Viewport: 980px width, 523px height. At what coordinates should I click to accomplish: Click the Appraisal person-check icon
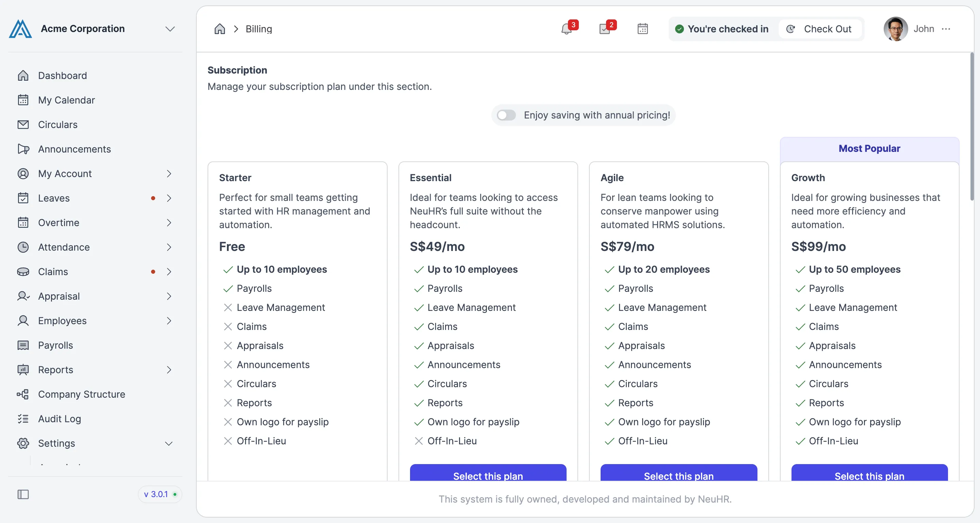(23, 296)
